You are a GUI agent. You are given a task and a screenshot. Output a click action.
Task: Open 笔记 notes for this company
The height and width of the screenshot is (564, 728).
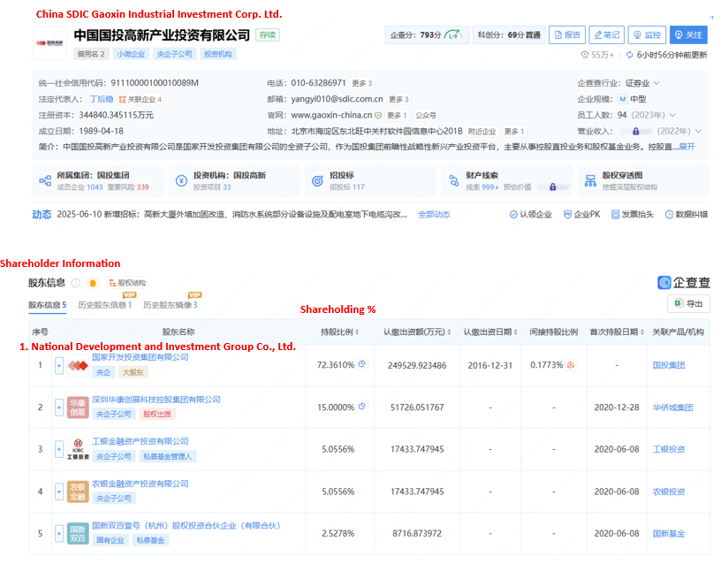[x=606, y=35]
